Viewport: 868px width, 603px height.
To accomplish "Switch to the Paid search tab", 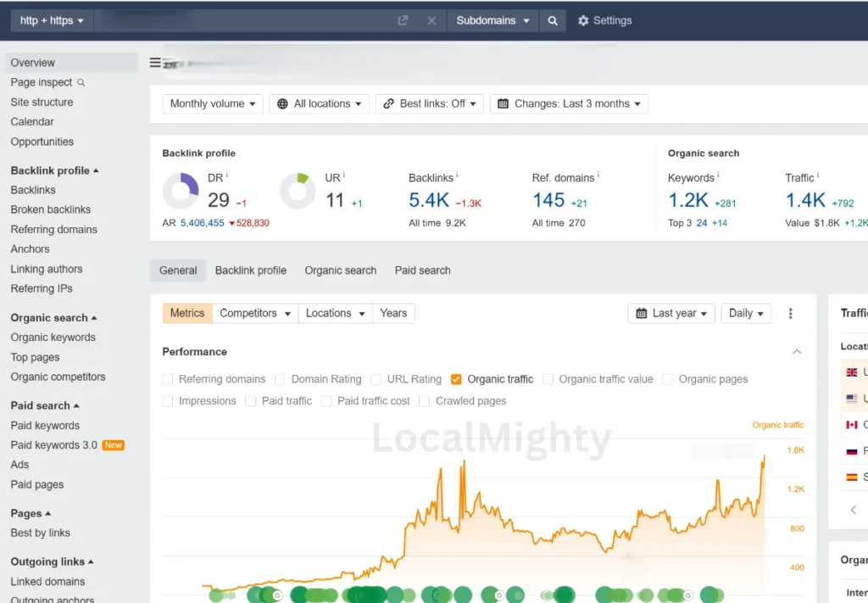I will pyautogui.click(x=422, y=271).
